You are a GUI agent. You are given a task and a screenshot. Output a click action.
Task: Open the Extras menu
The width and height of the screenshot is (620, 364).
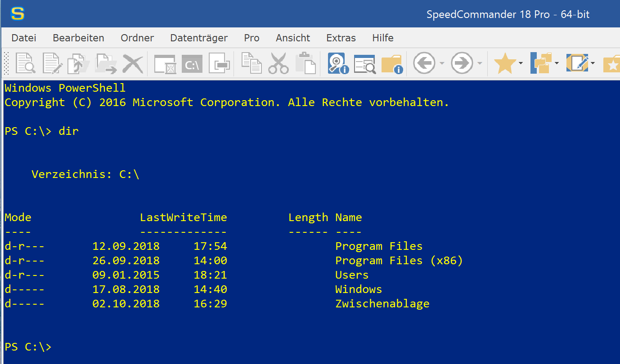[x=341, y=38]
